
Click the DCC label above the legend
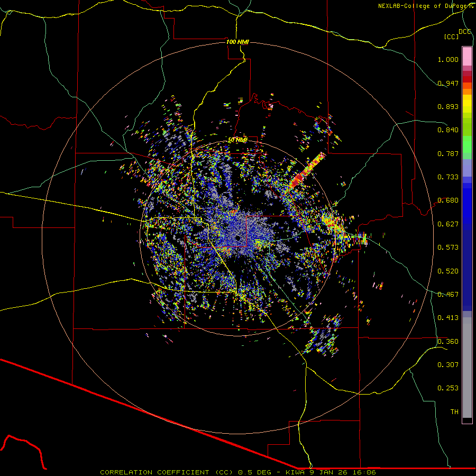pos(464,32)
